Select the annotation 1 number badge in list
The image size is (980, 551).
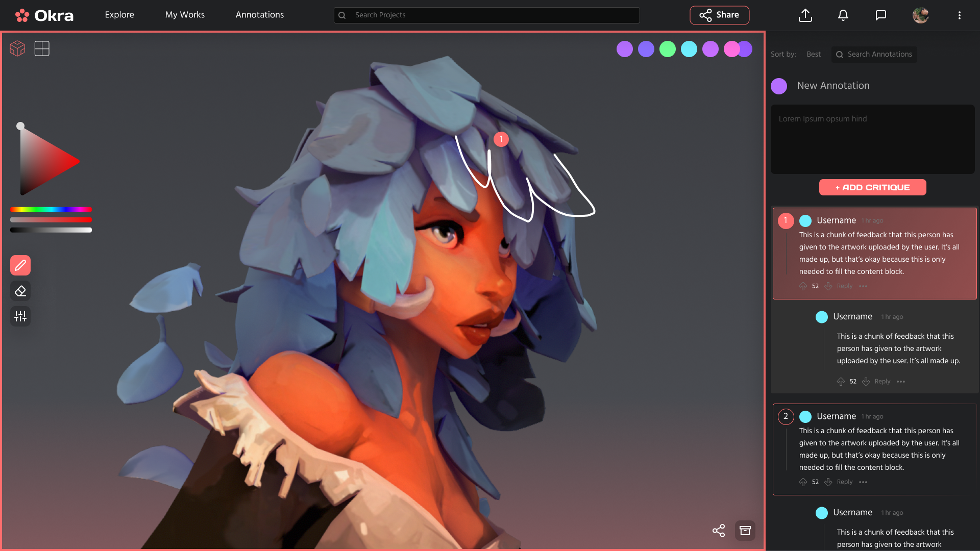click(786, 221)
